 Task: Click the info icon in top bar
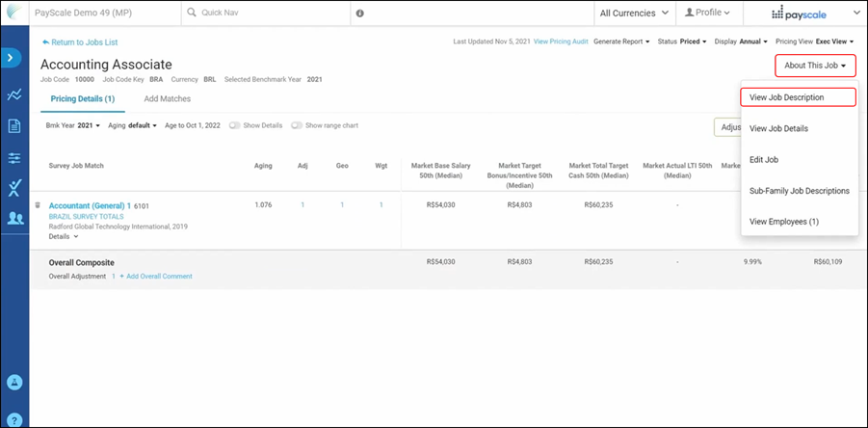click(359, 13)
